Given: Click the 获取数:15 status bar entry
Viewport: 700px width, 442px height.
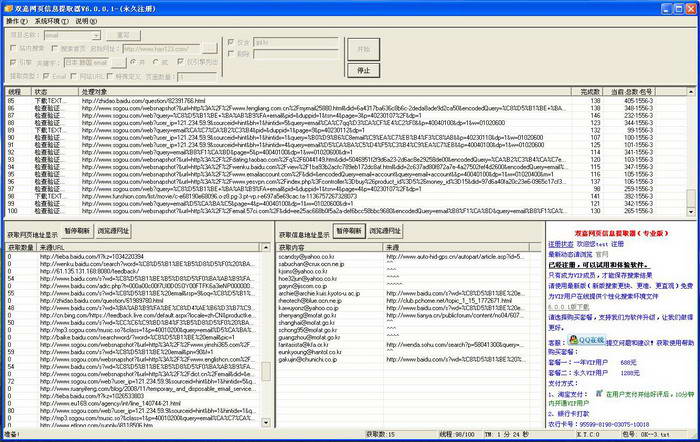Looking at the screenshot, I should (x=380, y=434).
